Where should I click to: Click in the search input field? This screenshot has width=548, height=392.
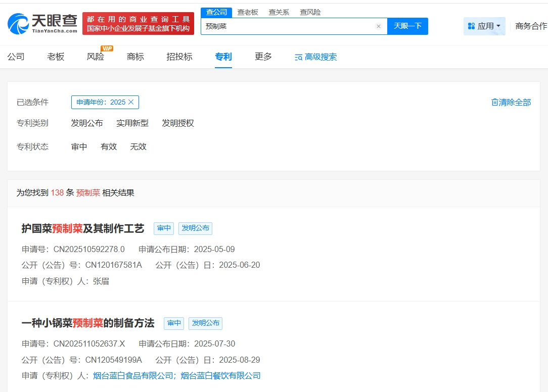pyautogui.click(x=288, y=26)
